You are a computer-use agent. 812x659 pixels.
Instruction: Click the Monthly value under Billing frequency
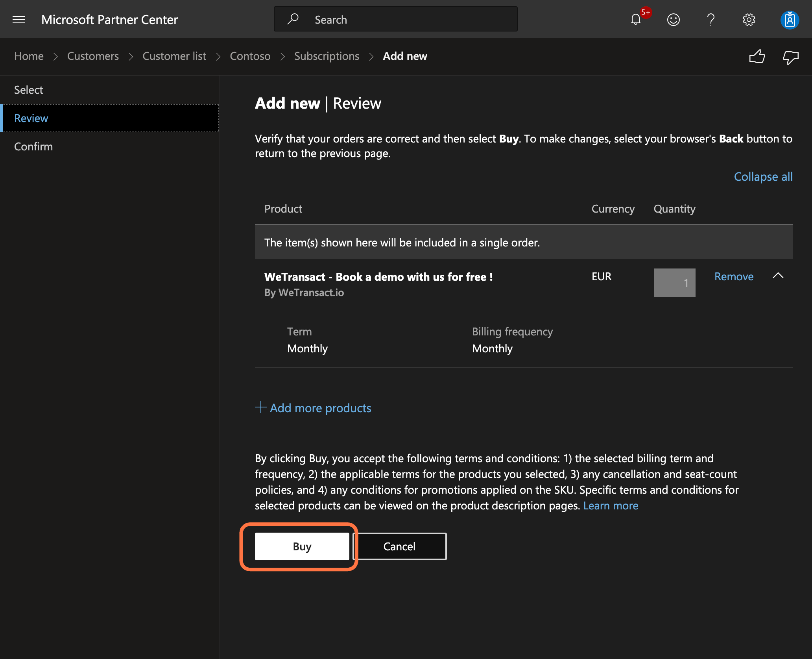492,348
